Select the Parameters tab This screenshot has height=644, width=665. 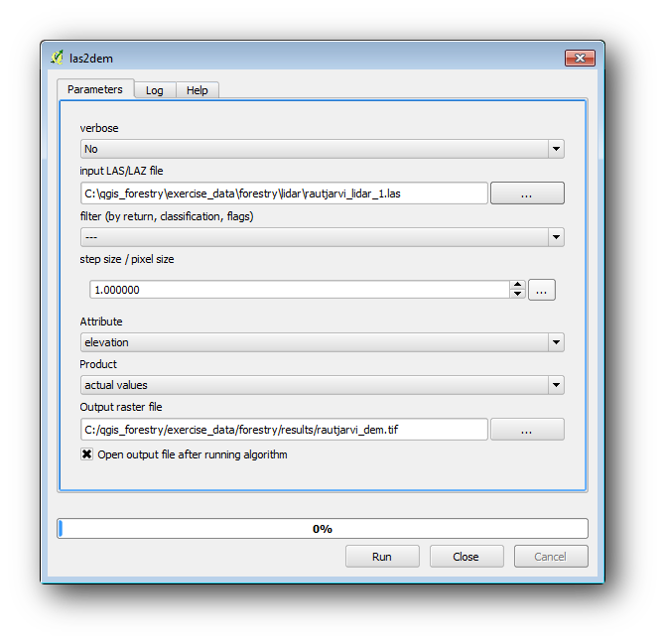coord(95,89)
